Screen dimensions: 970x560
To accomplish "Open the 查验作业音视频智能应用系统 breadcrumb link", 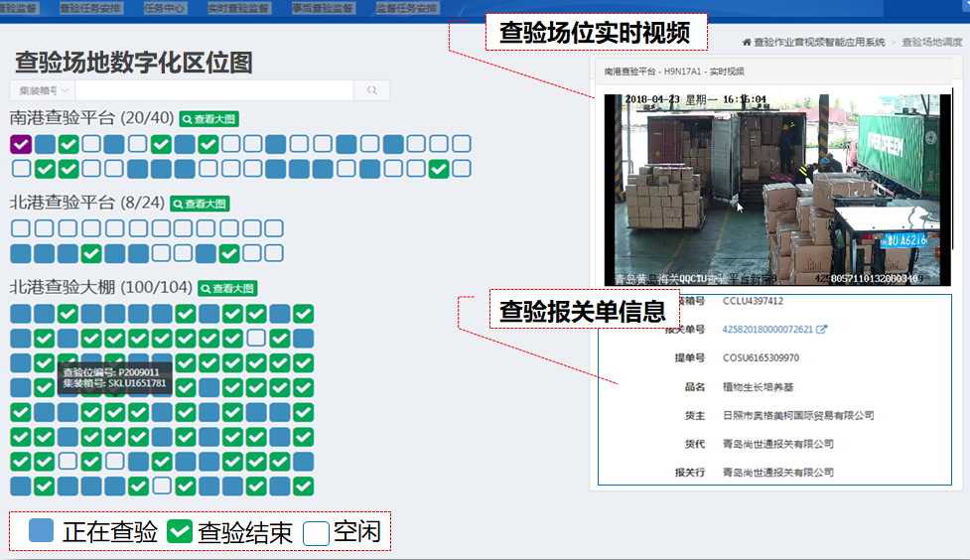I will tap(819, 42).
